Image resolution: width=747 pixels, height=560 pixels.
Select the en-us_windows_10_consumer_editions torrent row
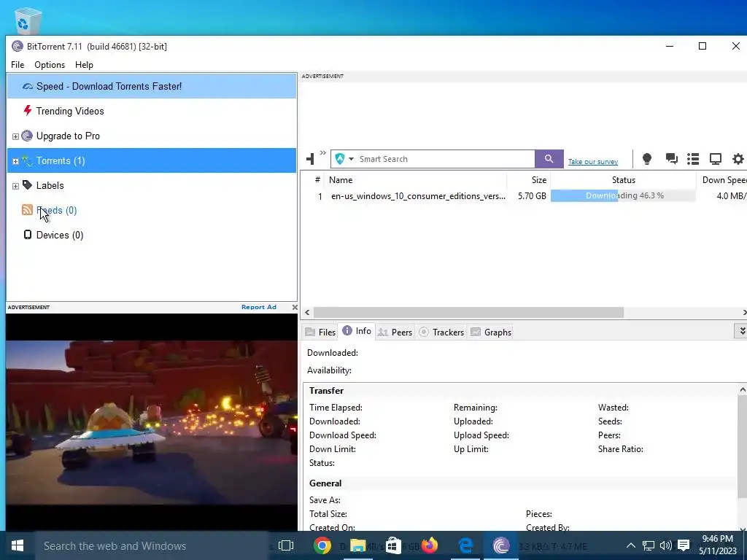(524, 195)
